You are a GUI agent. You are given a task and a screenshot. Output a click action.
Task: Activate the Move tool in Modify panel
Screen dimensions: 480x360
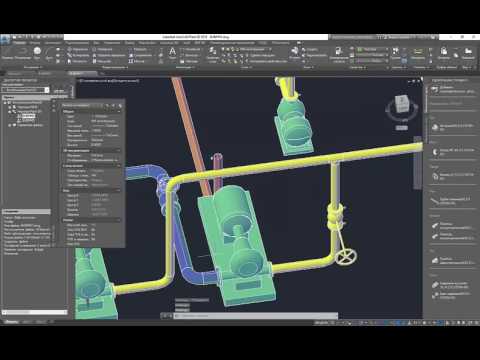[77, 49]
